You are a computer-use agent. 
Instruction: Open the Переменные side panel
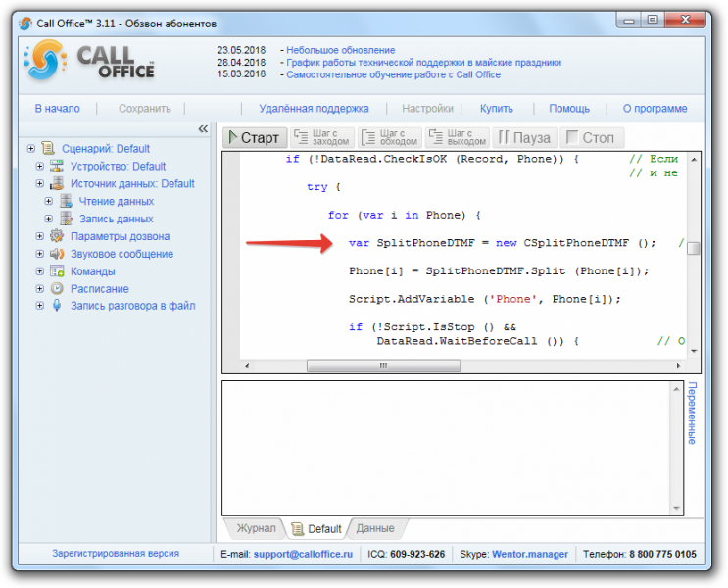tap(692, 414)
